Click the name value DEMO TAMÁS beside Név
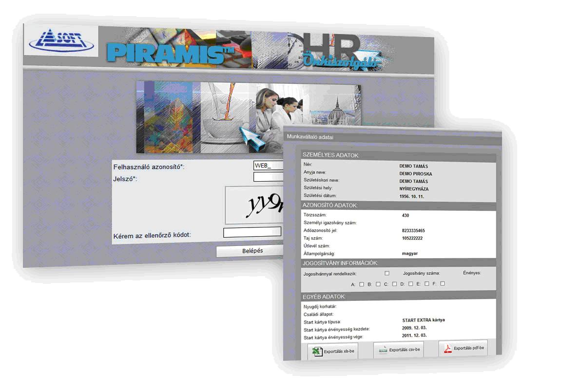This screenshot has width=580, height=392. (x=413, y=166)
